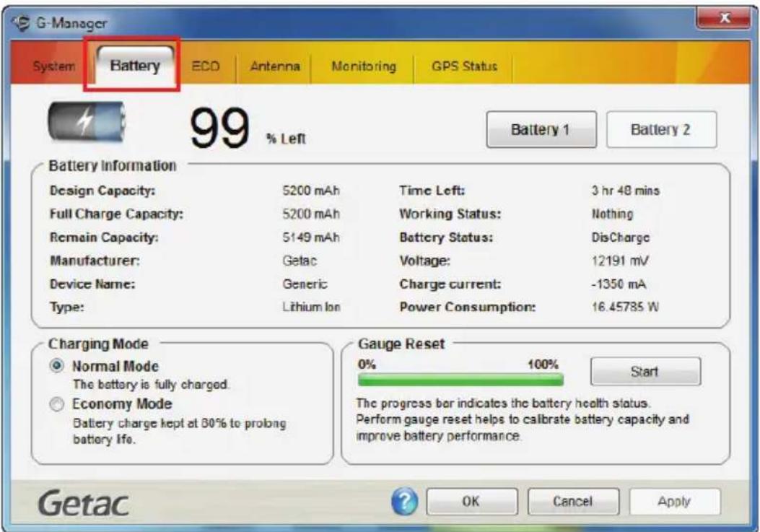Click the Device Name value Generic
The image size is (760, 532).
(305, 284)
